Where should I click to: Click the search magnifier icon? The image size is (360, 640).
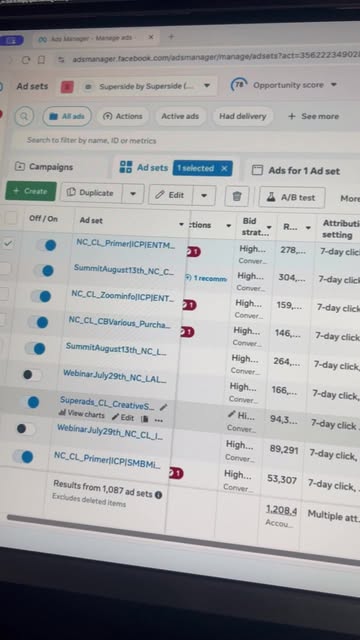pos(24,116)
